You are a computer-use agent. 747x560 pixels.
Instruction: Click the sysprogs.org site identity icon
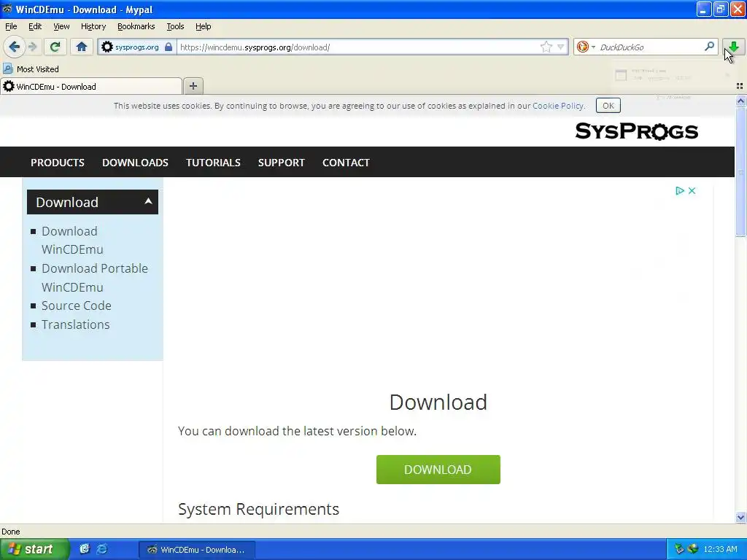tap(107, 47)
